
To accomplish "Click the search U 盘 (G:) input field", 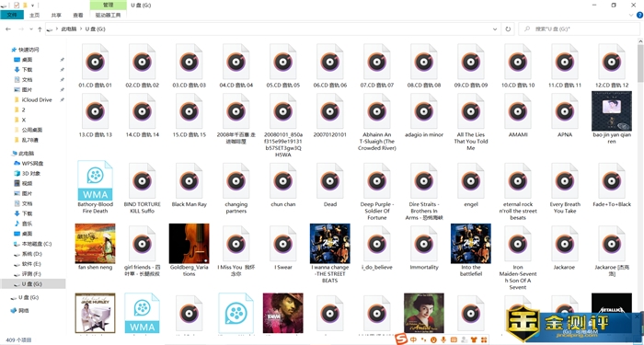I will [x=580, y=29].
